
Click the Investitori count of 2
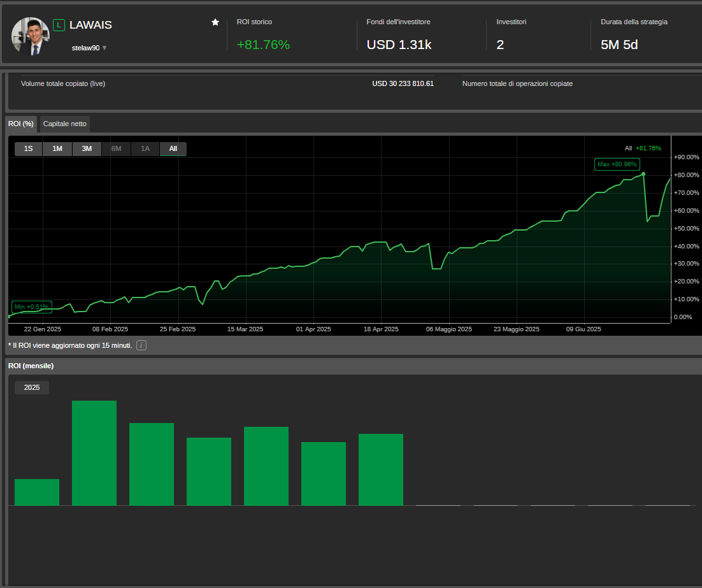click(499, 45)
